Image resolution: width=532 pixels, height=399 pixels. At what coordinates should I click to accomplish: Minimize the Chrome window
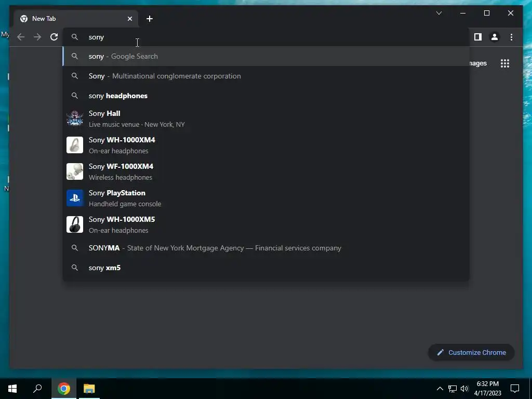[x=463, y=13]
